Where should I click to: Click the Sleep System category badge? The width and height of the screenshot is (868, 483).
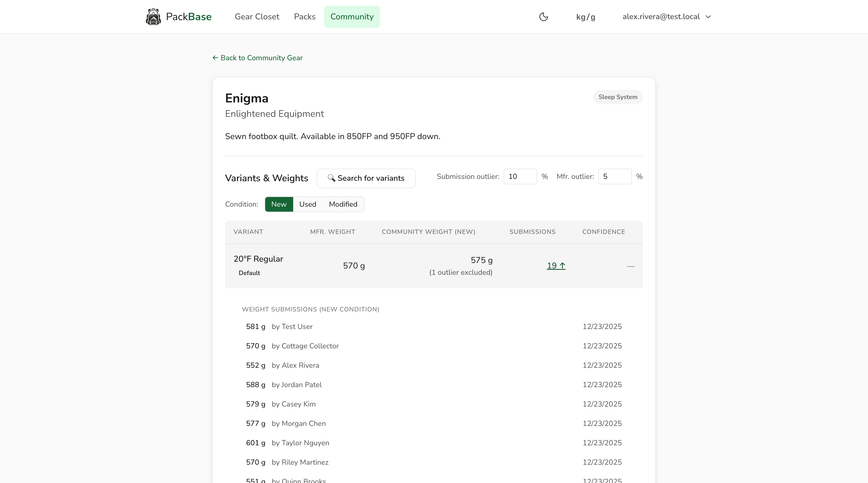tap(618, 97)
